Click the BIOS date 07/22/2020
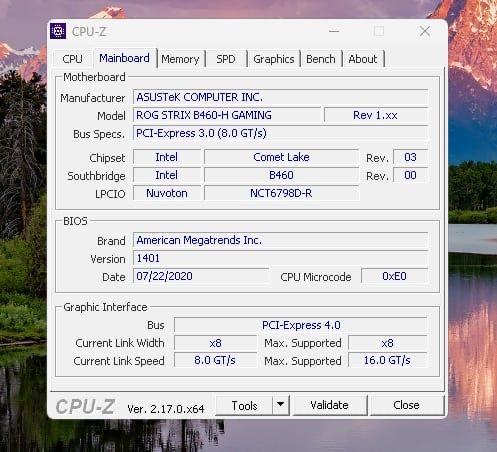The image size is (497, 452). pos(201,276)
